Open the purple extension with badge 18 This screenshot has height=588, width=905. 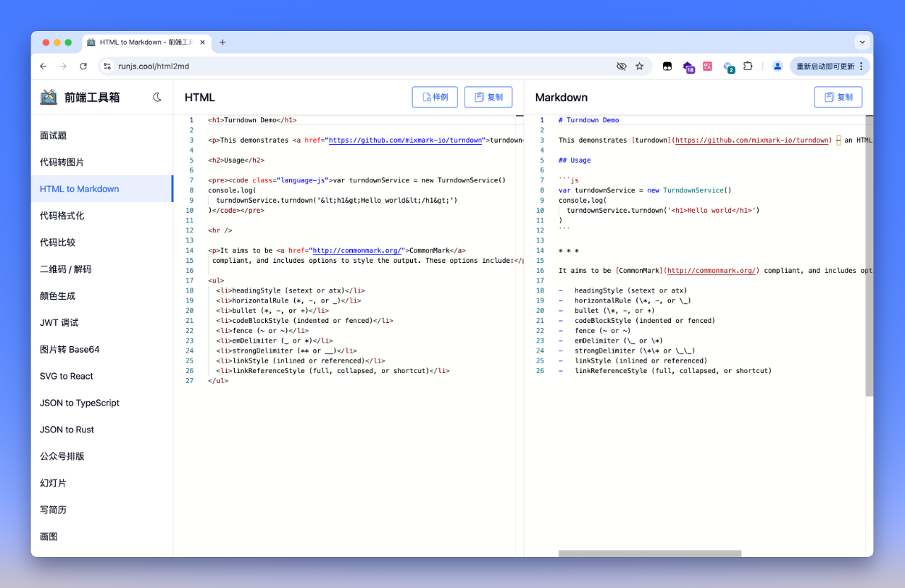pos(688,67)
